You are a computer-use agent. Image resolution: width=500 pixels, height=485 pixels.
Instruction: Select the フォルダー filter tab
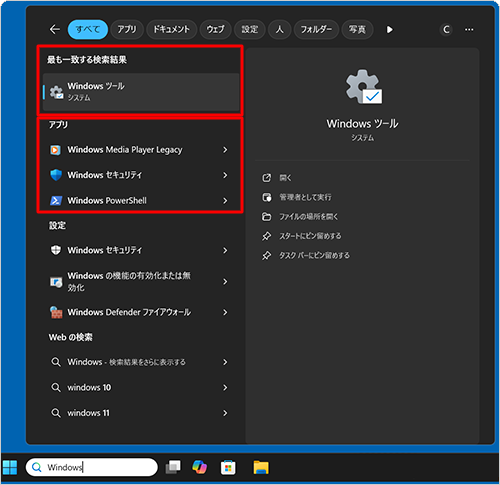pyautogui.click(x=316, y=29)
